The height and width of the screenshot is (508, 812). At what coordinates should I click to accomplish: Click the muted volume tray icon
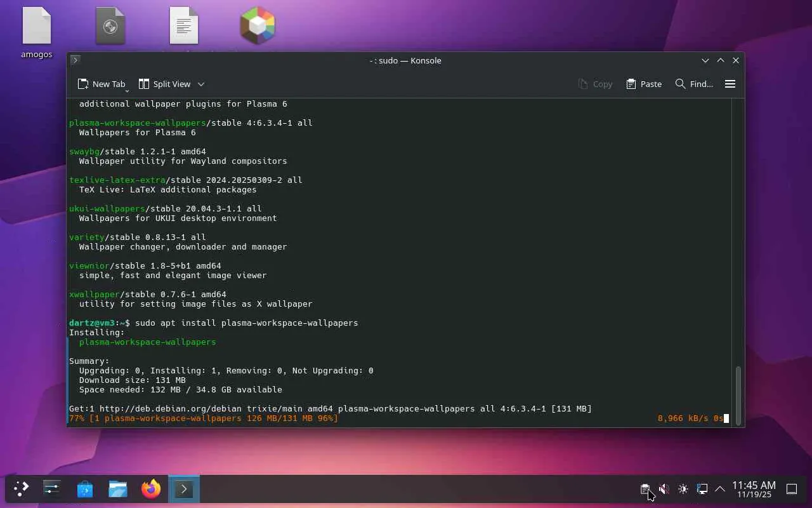pyautogui.click(x=664, y=489)
